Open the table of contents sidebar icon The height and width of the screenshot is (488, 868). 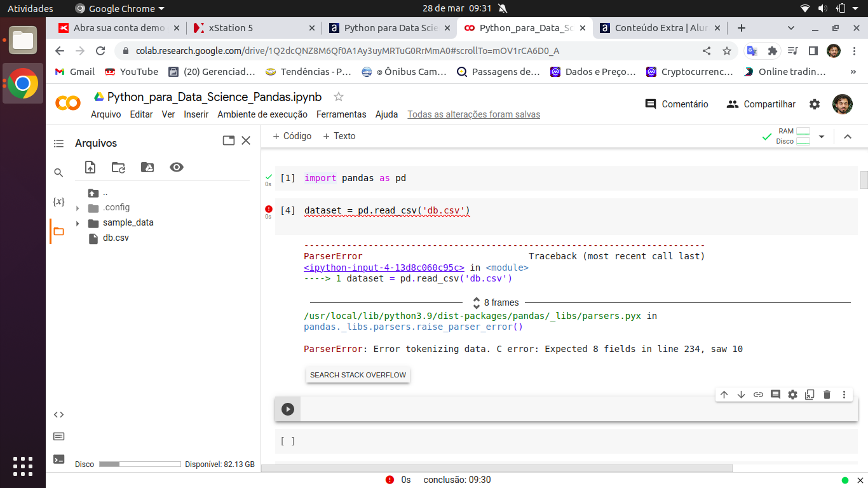pos(58,144)
